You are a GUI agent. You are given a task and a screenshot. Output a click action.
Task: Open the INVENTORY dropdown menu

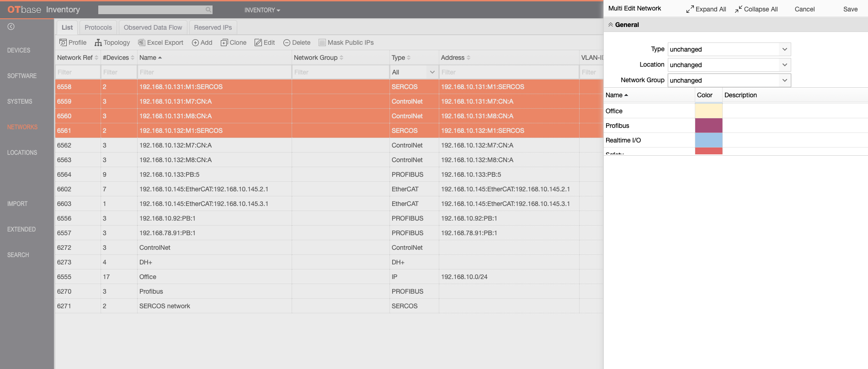coord(262,10)
